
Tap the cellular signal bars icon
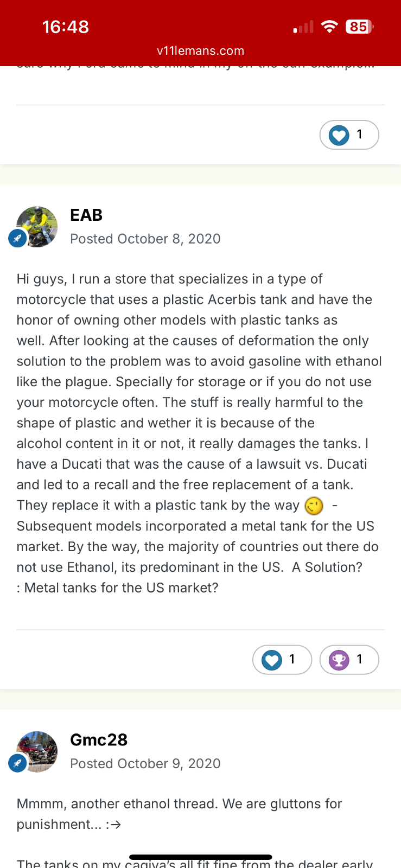coord(304,27)
